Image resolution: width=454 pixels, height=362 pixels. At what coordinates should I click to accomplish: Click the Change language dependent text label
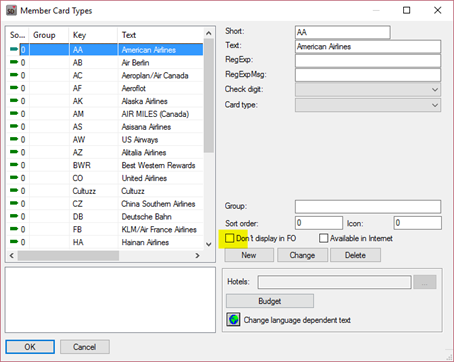pyautogui.click(x=297, y=320)
